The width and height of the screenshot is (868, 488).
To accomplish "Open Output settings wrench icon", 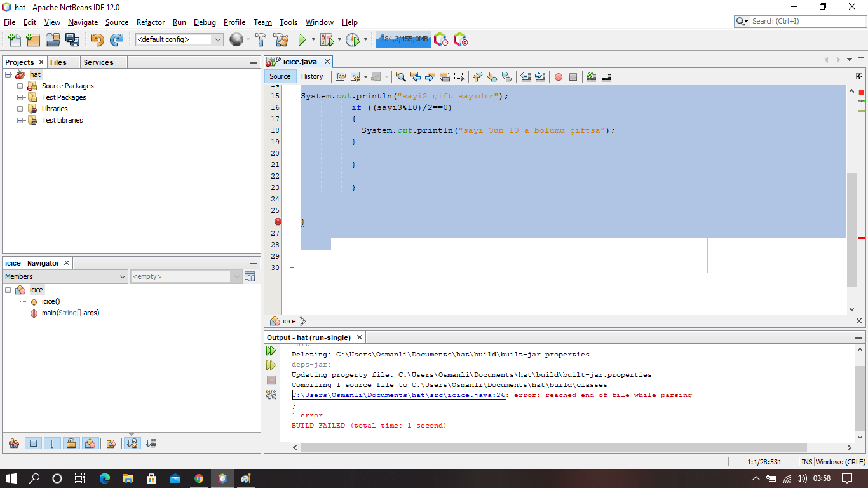I will (x=271, y=395).
